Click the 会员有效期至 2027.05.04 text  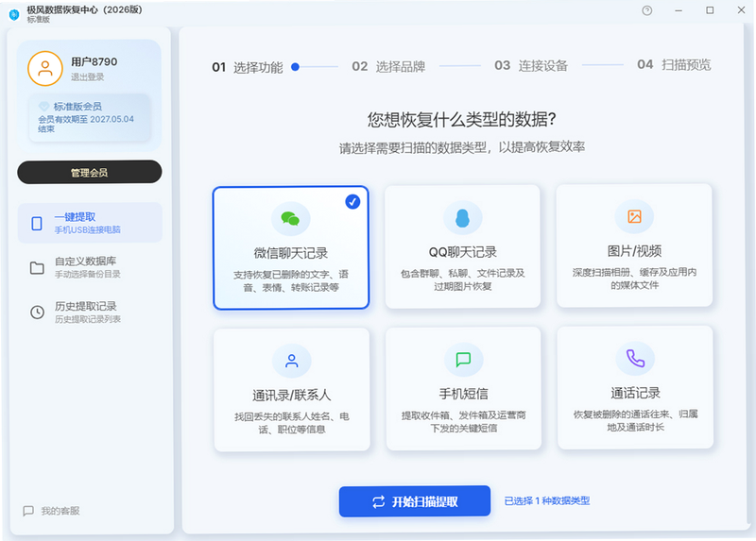tap(86, 124)
